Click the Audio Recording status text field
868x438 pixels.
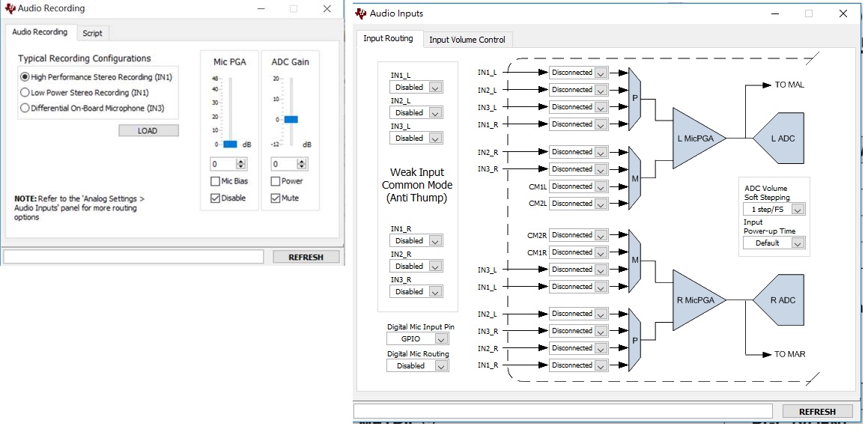[x=133, y=256]
